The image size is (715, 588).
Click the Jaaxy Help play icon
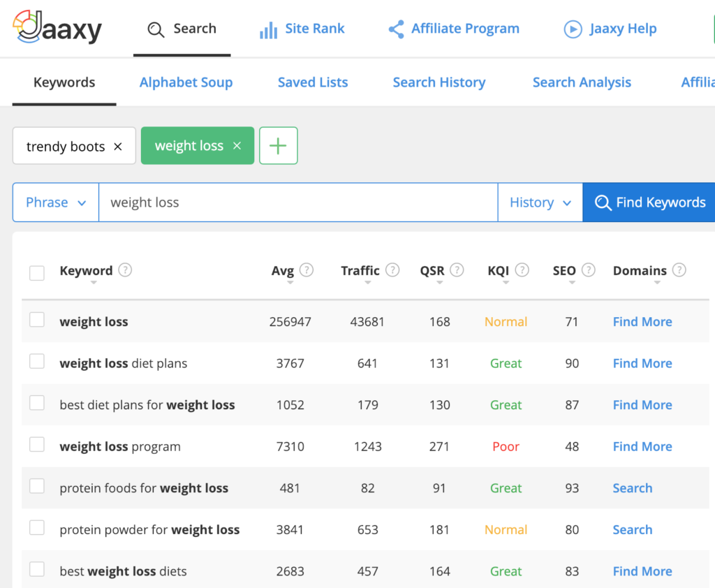pyautogui.click(x=573, y=29)
